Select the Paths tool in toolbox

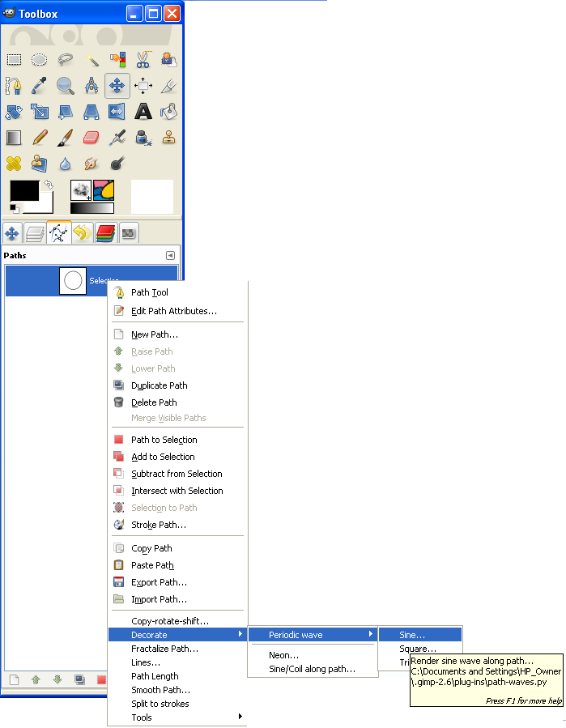tap(14, 85)
